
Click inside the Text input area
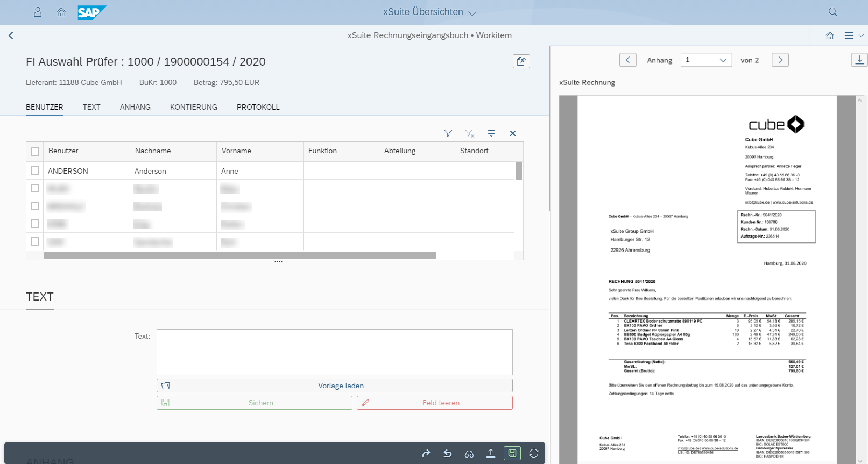[x=334, y=352]
